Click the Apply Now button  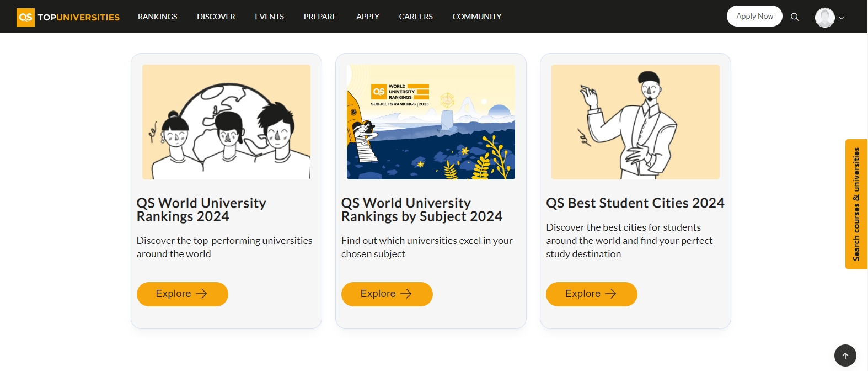coord(754,16)
